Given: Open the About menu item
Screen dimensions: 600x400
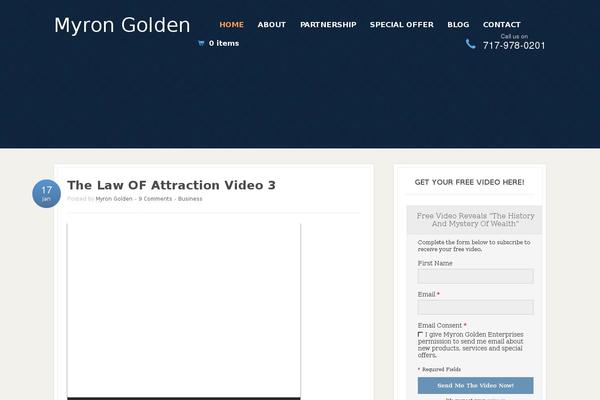Looking at the screenshot, I should [272, 24].
